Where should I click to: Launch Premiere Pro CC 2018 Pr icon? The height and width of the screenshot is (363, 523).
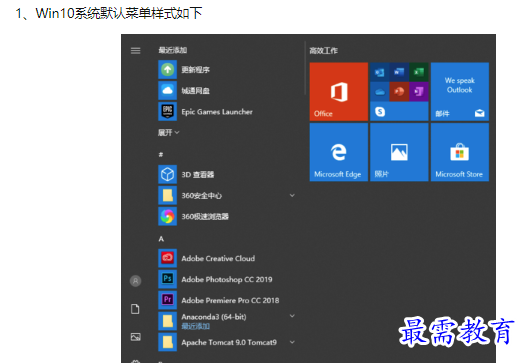tap(167, 300)
